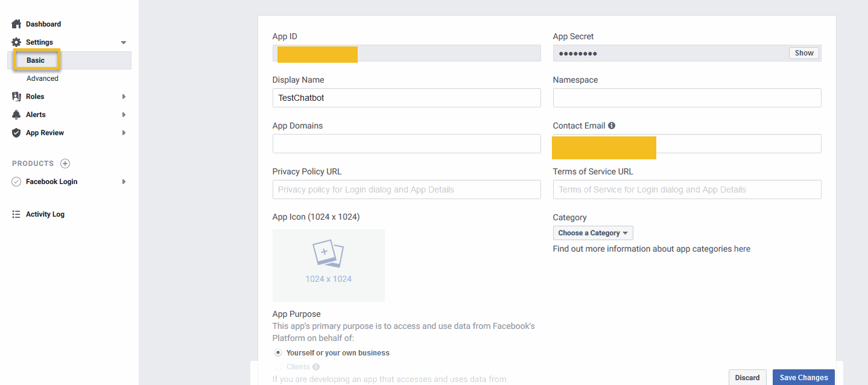The image size is (868, 385).
Task: Click the Namespace input field
Action: click(x=687, y=98)
